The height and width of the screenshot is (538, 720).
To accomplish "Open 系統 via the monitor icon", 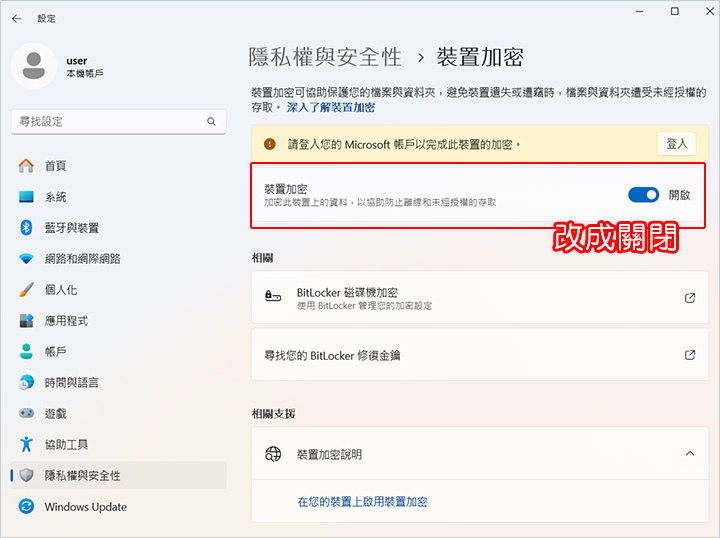I will click(x=26, y=197).
